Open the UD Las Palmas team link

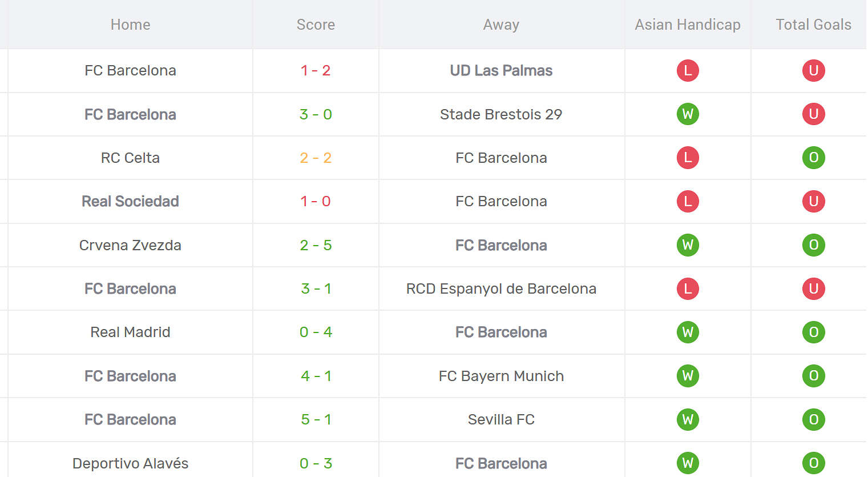501,70
